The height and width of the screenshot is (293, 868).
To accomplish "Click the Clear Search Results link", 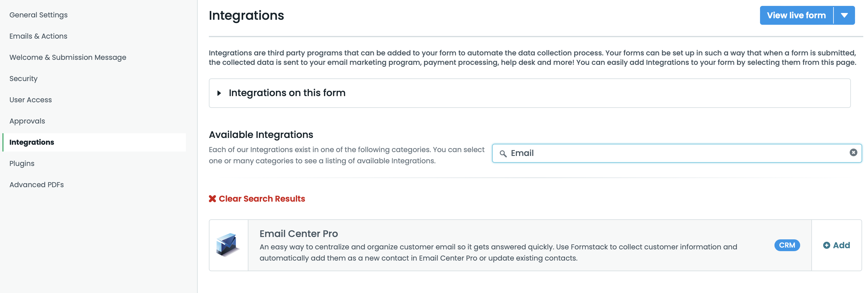I will tap(261, 199).
